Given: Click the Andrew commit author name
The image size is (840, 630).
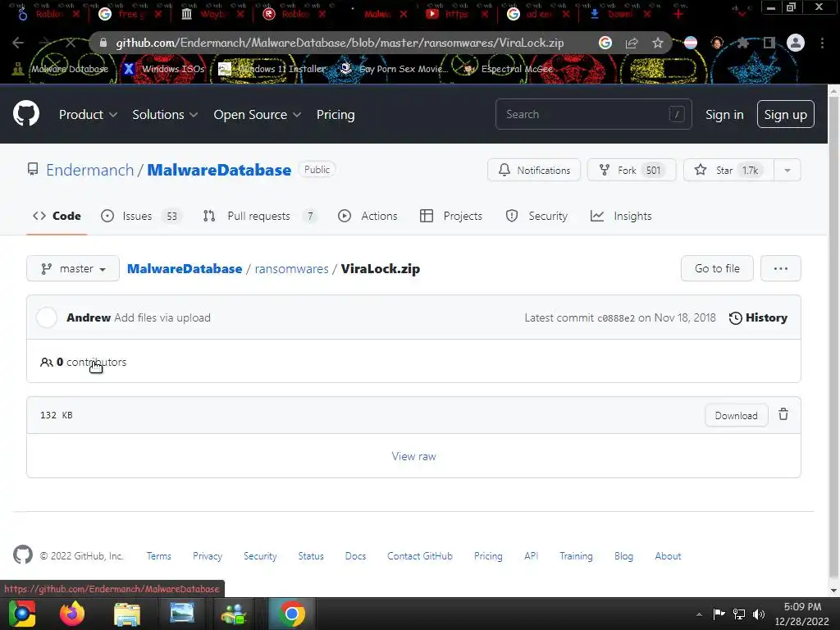Looking at the screenshot, I should (89, 317).
